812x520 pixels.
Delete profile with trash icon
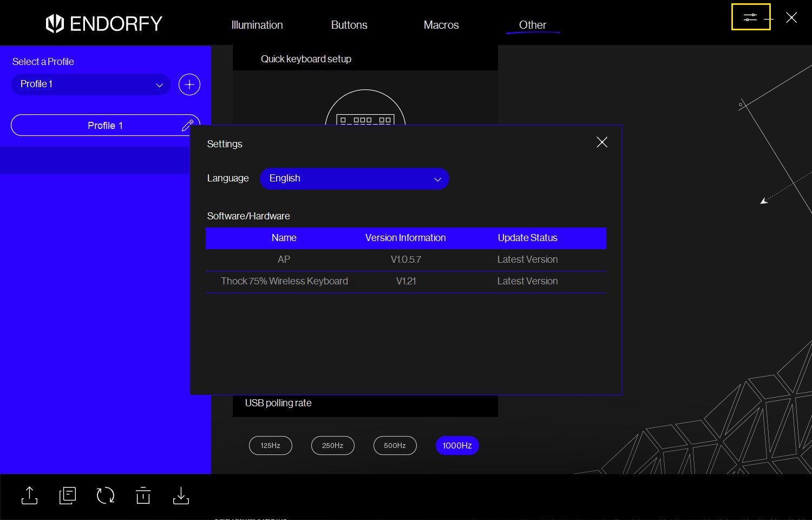coord(143,495)
